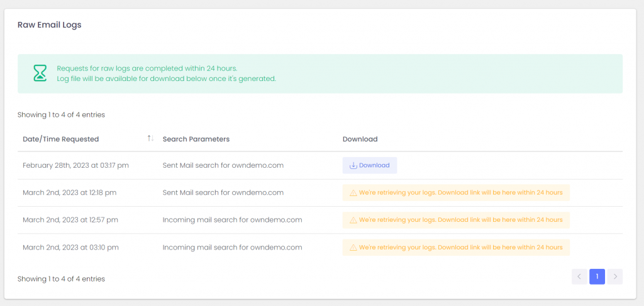Go to next page with right chevron
This screenshot has height=306, width=644.
pos(615,276)
